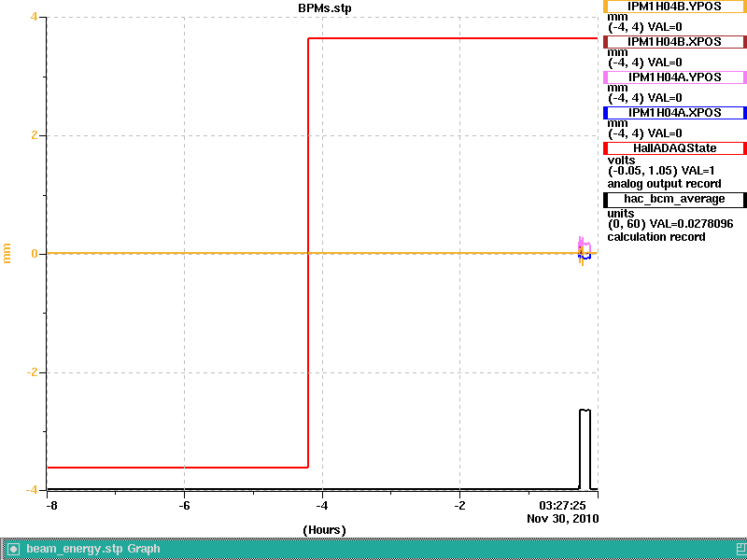Click the units label under hac_bcm_average
The height and width of the screenshot is (560, 747).
click(x=621, y=214)
